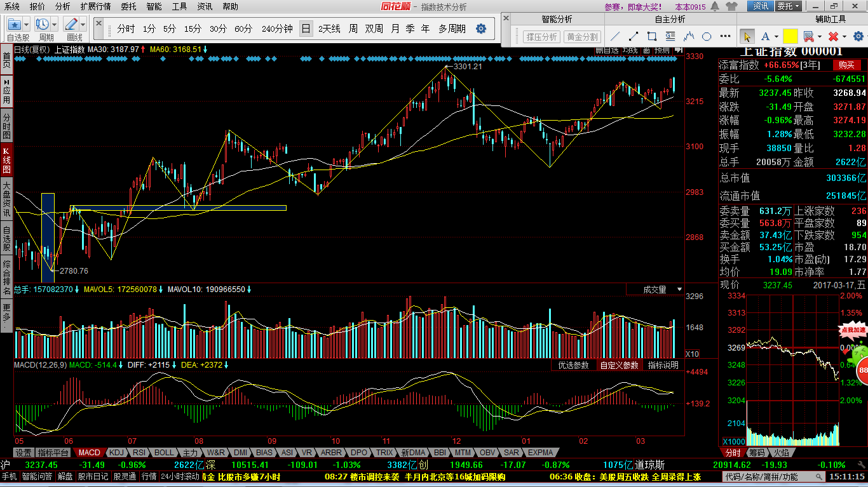
Task: Click the notification bell icon
Action: pos(714,6)
